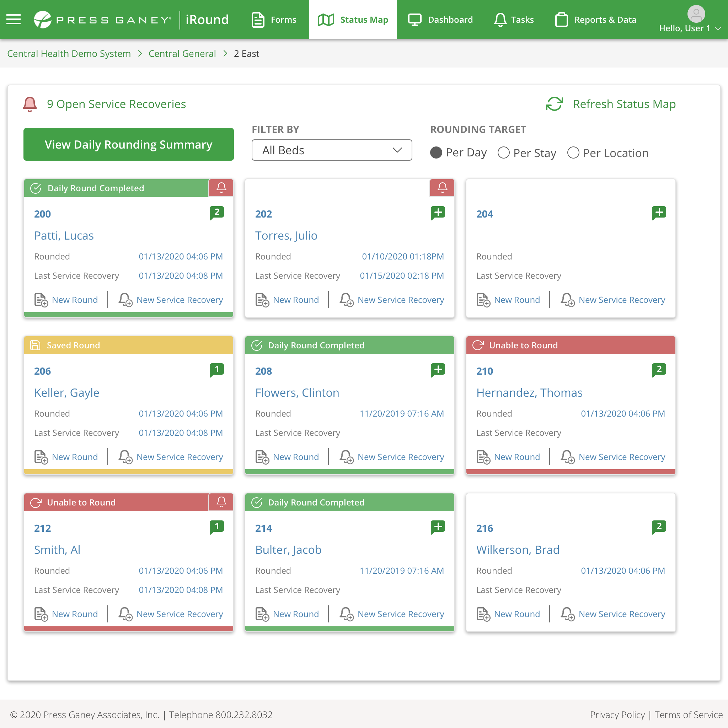Add a comment on room 214
The image size is (728, 728).
[x=438, y=527]
